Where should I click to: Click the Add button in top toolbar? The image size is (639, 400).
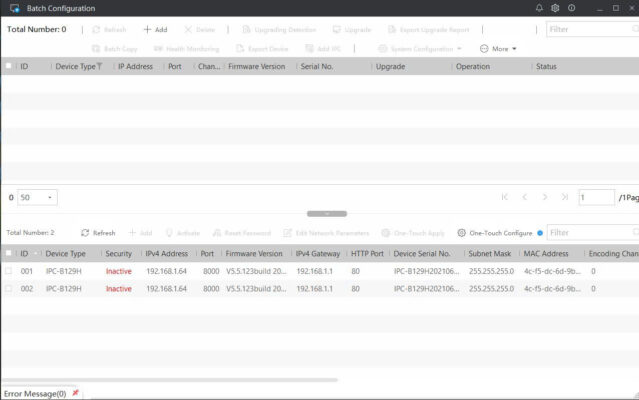coord(154,30)
